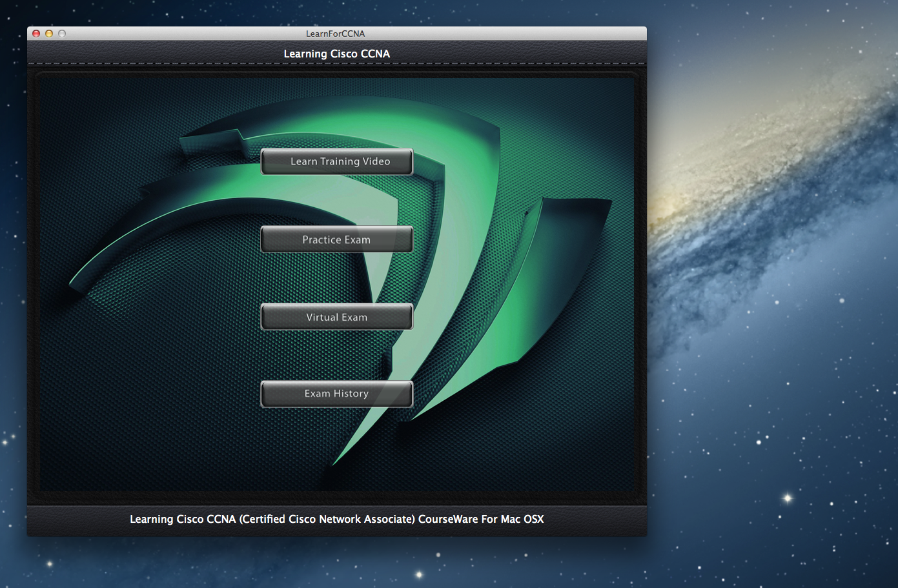Close the LearnForCCNA window
This screenshot has height=588, width=898.
[36, 34]
